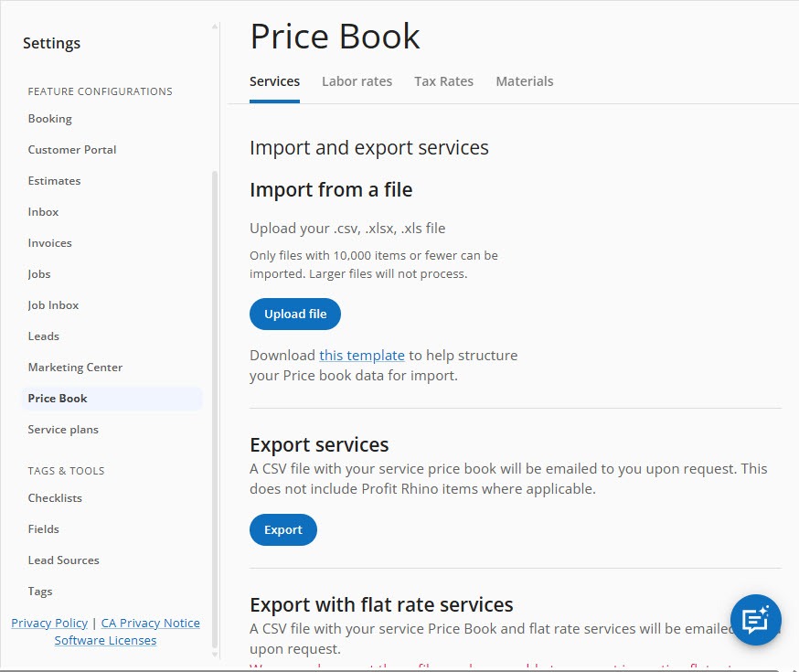Open the CA Privacy Notice link

click(x=150, y=624)
